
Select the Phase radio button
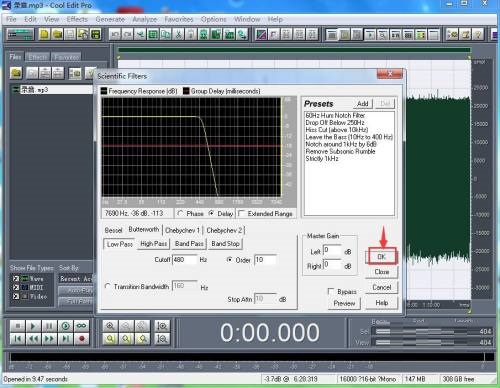(180, 213)
